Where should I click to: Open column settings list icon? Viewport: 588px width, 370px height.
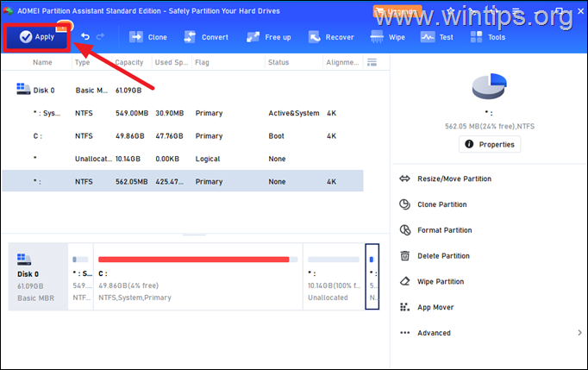point(372,62)
